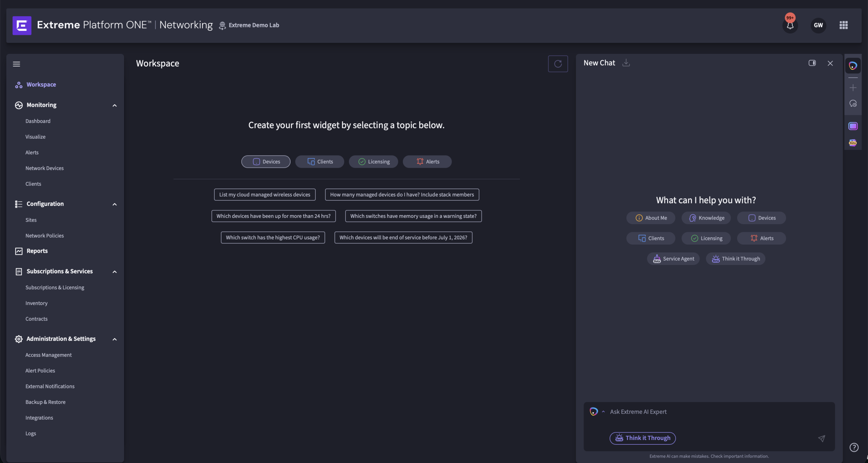This screenshot has width=868, height=463.
Task: Click 'How many managed devices do I have' prompt
Action: pyautogui.click(x=402, y=195)
